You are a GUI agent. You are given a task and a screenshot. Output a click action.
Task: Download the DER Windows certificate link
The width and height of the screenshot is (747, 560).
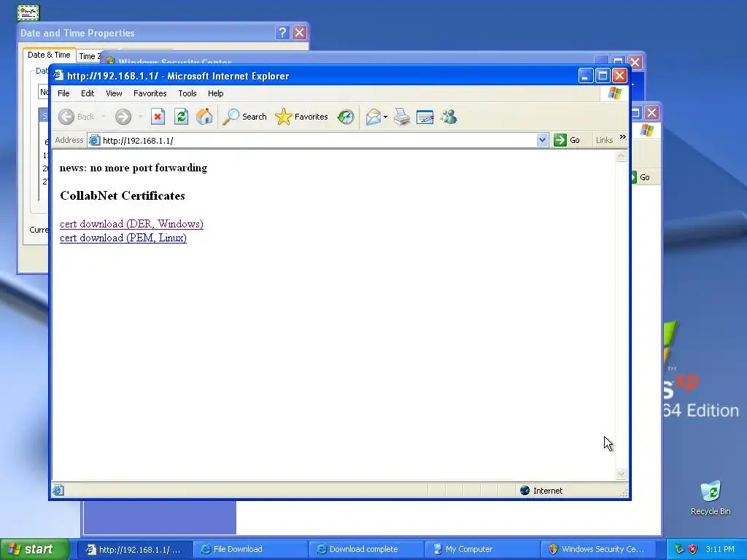point(131,224)
